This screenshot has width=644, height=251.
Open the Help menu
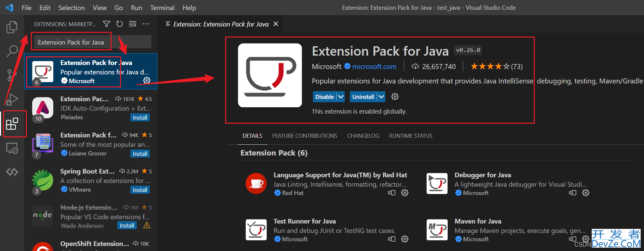pos(189,7)
